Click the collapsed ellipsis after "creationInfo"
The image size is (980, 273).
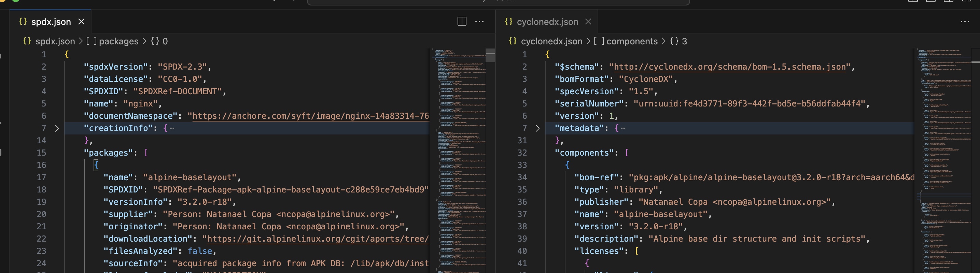point(172,129)
